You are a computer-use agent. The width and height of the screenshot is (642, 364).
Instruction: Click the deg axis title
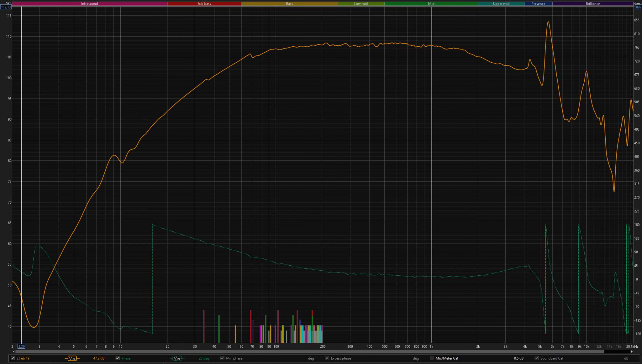click(x=637, y=3)
